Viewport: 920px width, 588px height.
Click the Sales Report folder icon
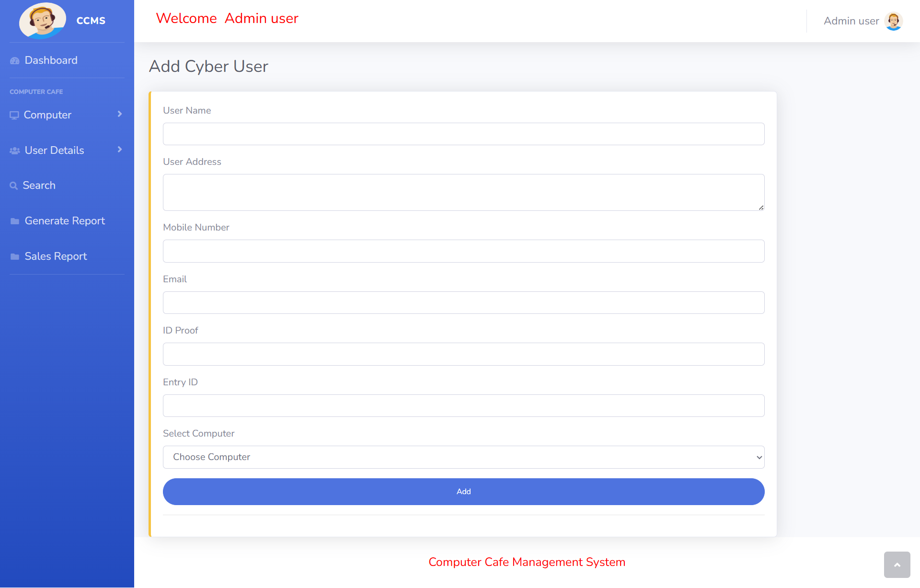click(15, 256)
